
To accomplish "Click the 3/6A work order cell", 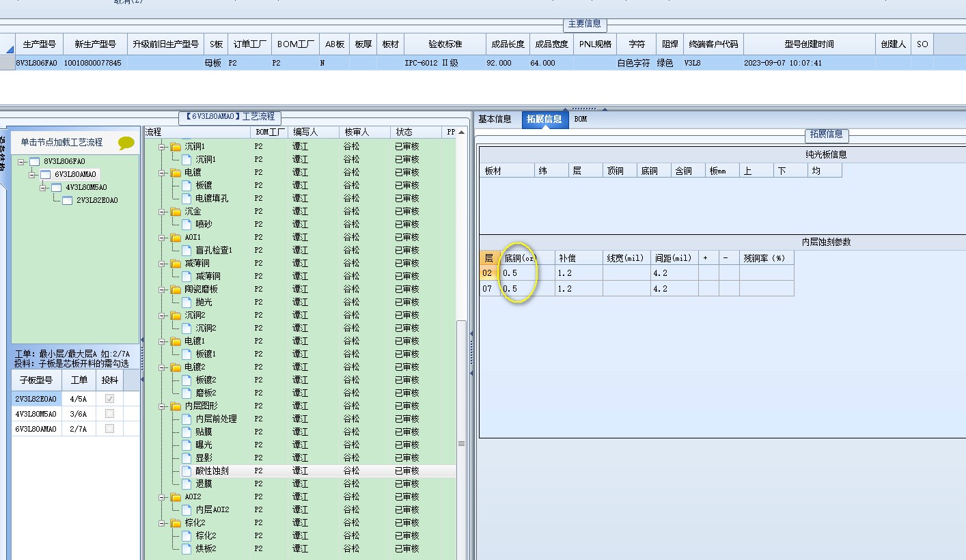I will tap(79, 414).
